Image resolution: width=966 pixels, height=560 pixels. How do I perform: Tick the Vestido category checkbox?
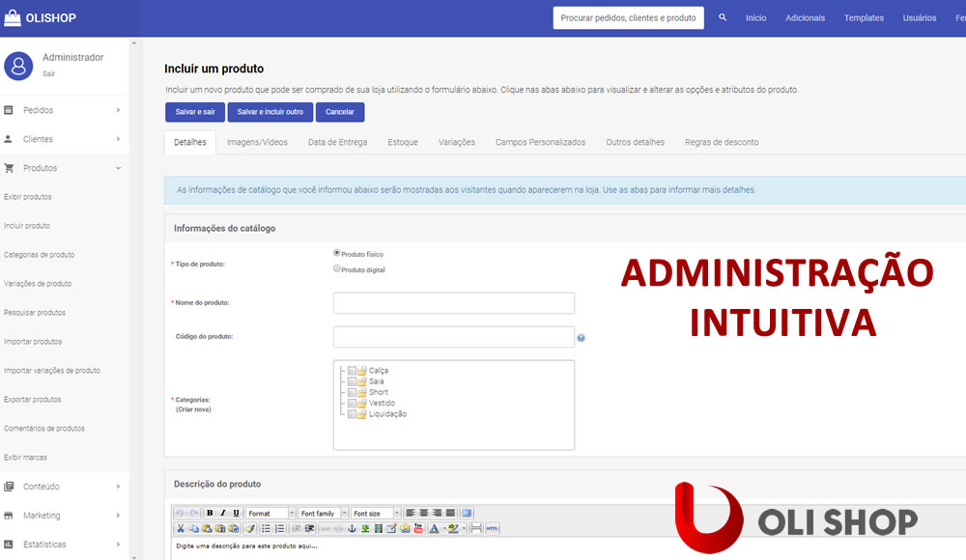pyautogui.click(x=353, y=403)
